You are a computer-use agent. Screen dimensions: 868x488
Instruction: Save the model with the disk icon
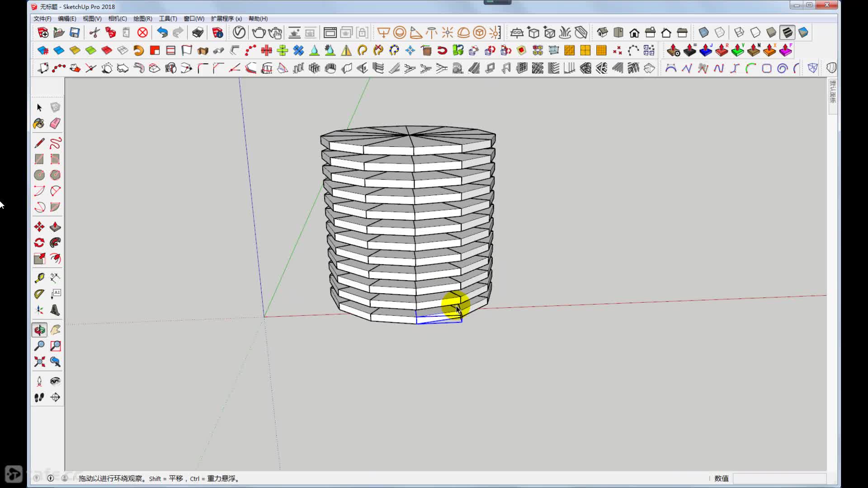(75, 33)
